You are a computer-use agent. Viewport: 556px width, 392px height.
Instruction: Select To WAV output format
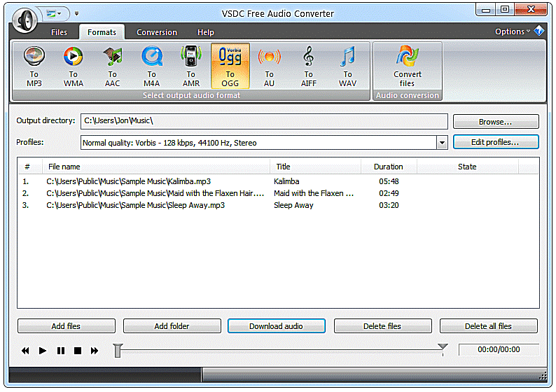tap(347, 66)
